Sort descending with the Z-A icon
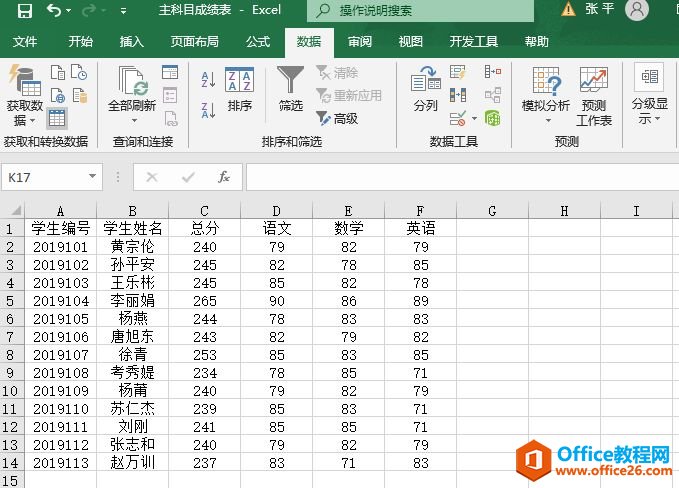 tap(209, 109)
